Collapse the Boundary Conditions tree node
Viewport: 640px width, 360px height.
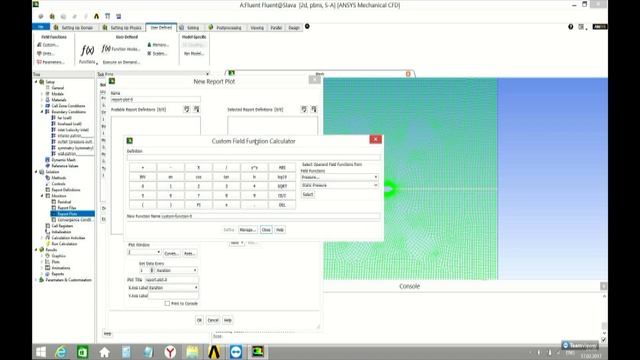click(42, 112)
